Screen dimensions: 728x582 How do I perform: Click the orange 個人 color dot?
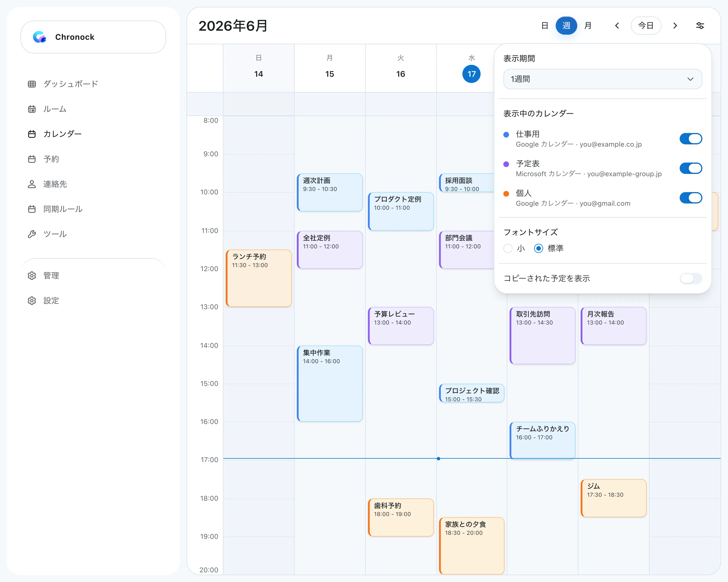(x=506, y=194)
